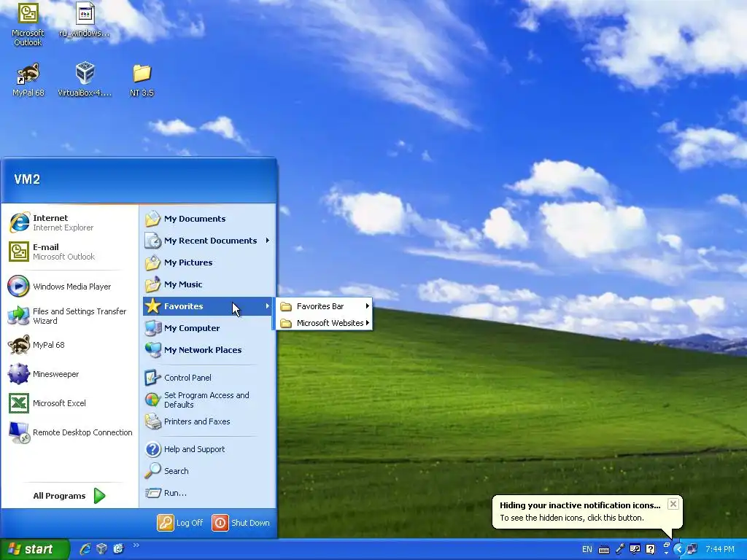Image resolution: width=747 pixels, height=560 pixels.
Task: Open Microsoft Outlook desktop shortcut
Action: [28, 25]
